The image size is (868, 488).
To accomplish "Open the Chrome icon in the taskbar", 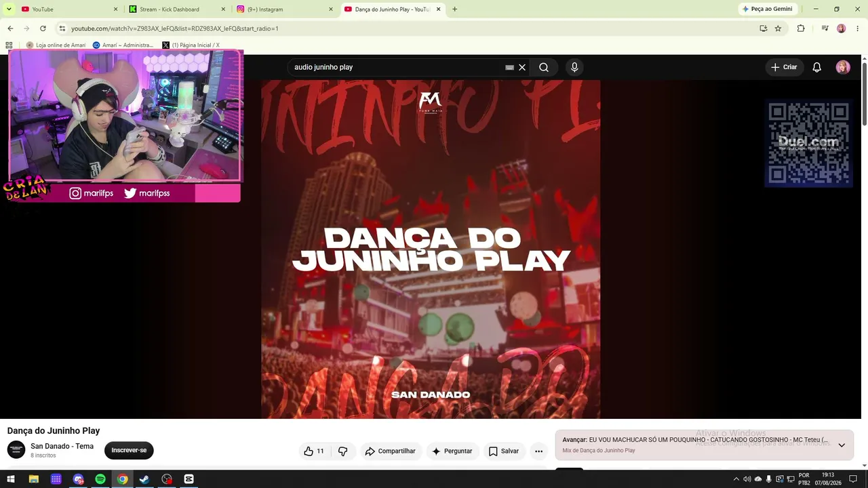I will tap(123, 479).
